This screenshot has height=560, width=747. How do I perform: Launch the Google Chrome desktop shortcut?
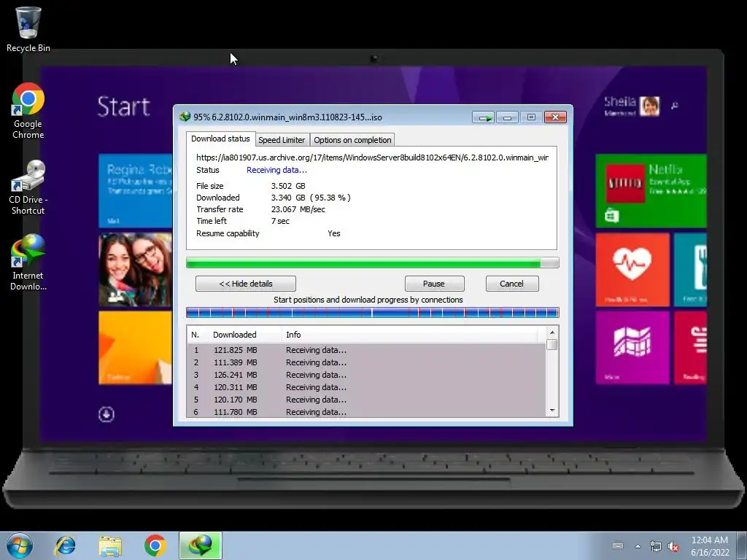(x=28, y=111)
